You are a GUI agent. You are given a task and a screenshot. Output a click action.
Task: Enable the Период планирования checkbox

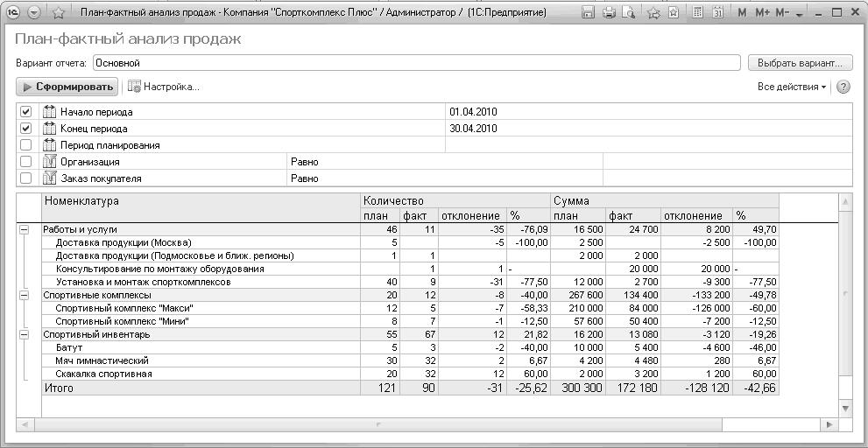[x=25, y=145]
